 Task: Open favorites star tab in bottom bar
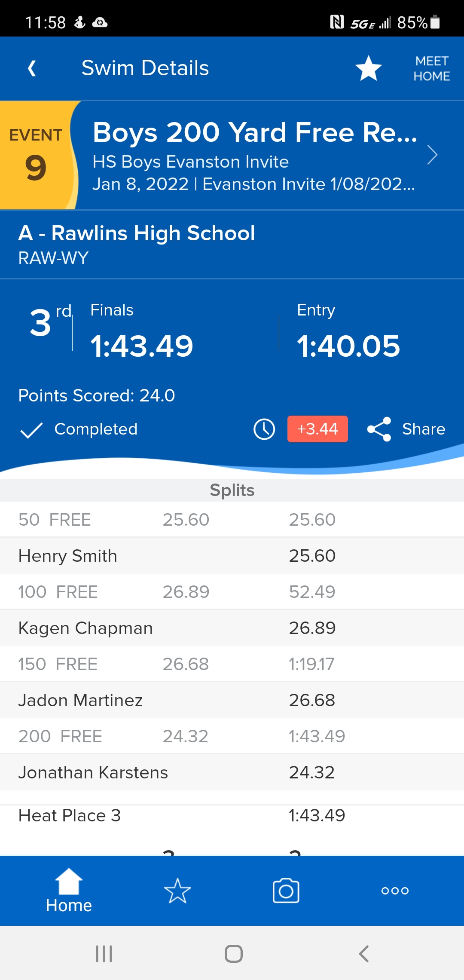click(177, 891)
